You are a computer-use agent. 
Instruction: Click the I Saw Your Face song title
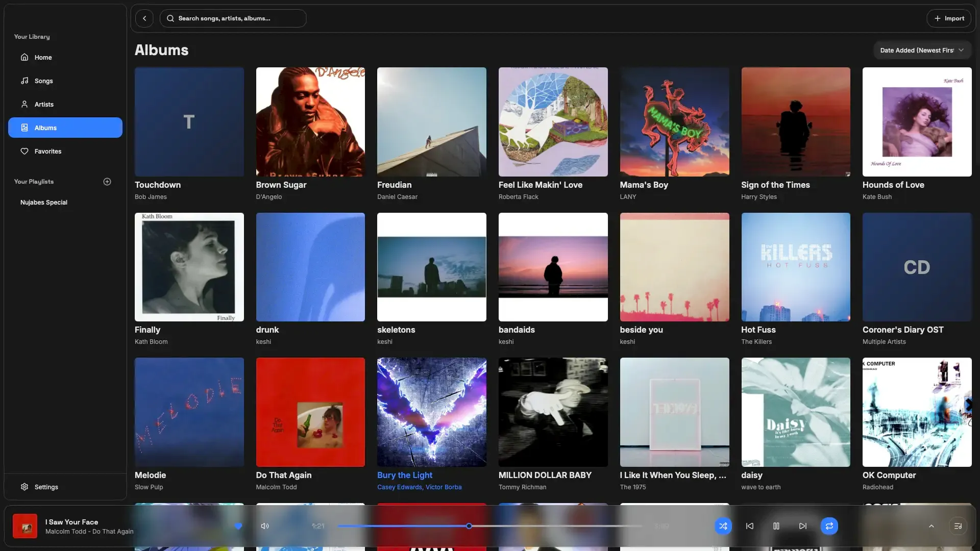pos(71,522)
